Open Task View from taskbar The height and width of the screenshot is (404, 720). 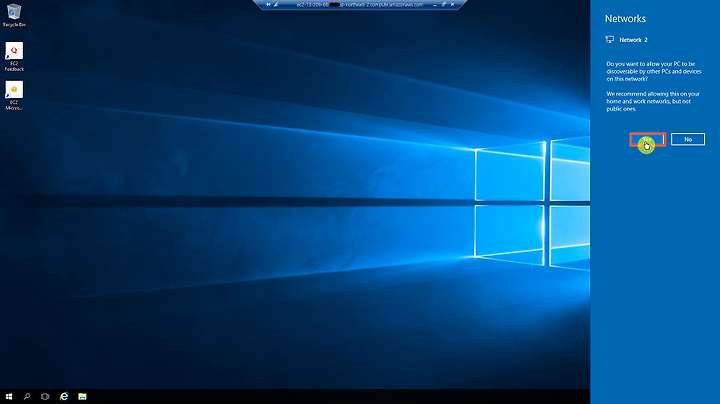coord(45,396)
